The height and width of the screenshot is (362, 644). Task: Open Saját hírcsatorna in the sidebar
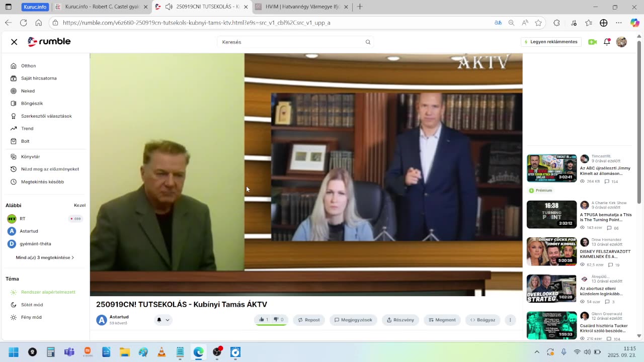(39, 78)
